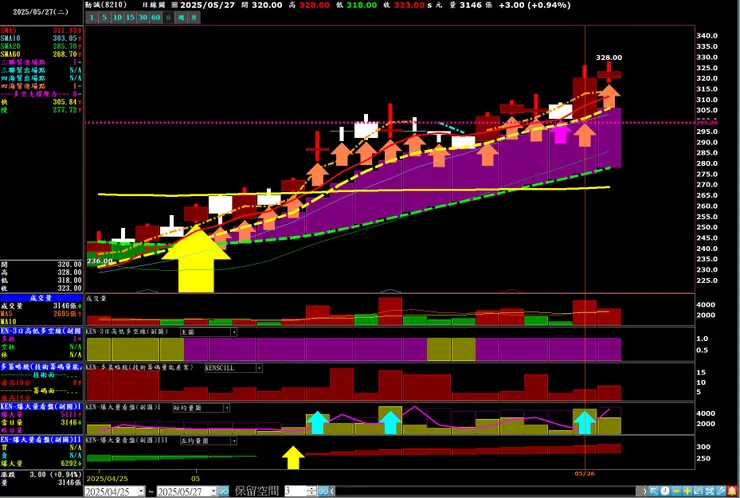Open the clock time tool icon
The width and height of the screenshot is (740, 498).
coord(665,491)
